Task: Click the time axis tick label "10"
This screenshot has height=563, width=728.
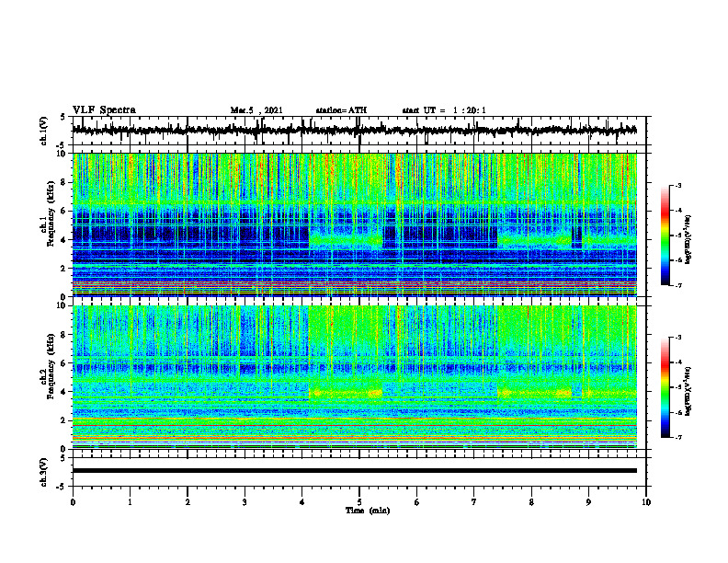Action: (646, 502)
